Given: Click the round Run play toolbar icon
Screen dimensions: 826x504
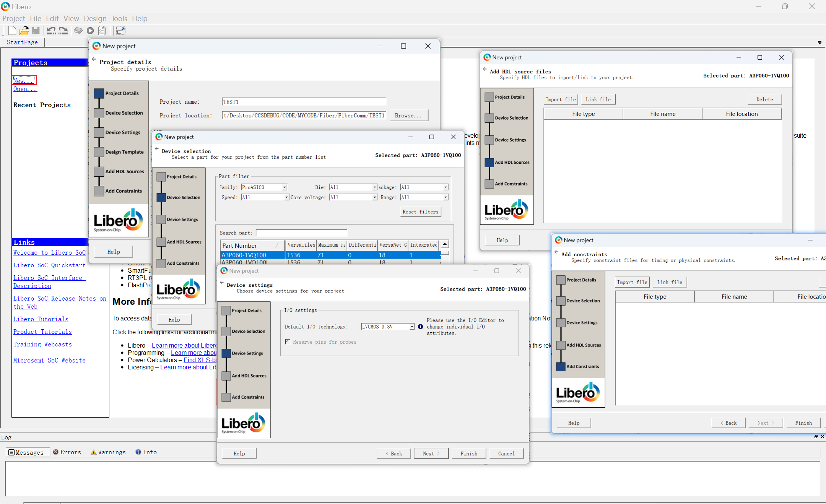Looking at the screenshot, I should pos(90,31).
